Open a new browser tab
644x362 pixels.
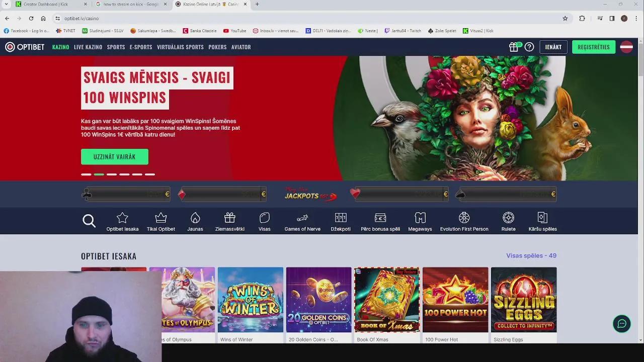pos(257,4)
